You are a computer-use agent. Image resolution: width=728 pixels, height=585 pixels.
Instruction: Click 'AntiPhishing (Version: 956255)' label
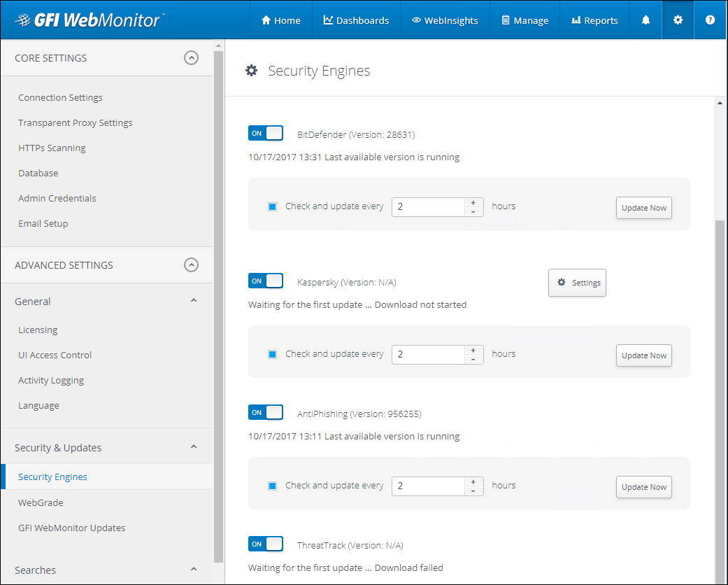(359, 414)
